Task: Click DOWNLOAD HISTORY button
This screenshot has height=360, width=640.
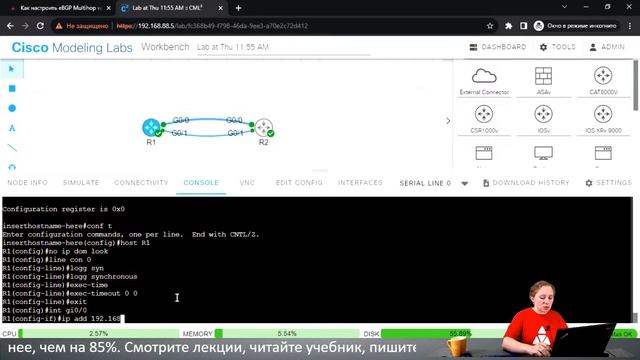Action: pyautogui.click(x=526, y=183)
